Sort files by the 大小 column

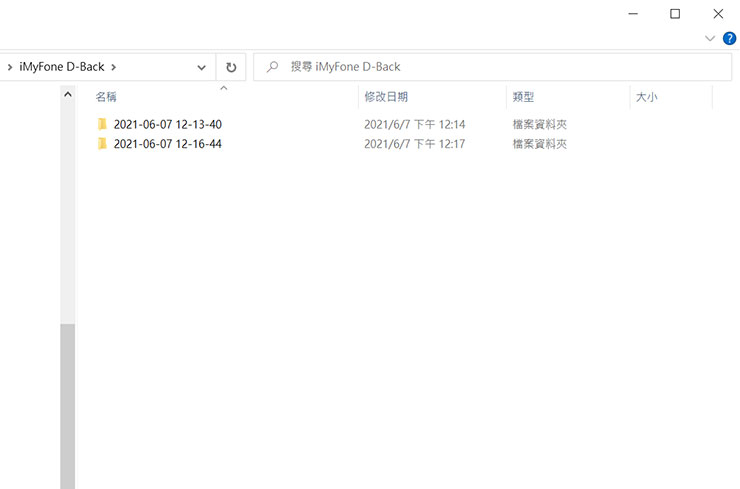coord(646,97)
